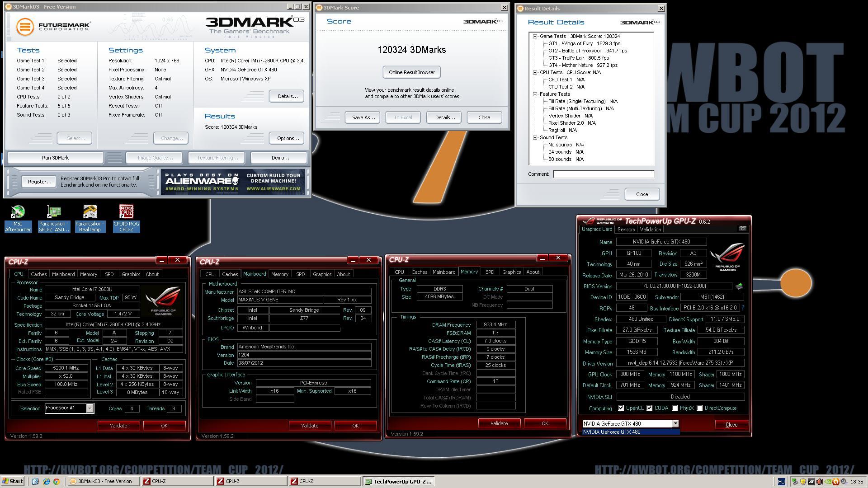Click the Start button
868x488 pixels.
13,482
